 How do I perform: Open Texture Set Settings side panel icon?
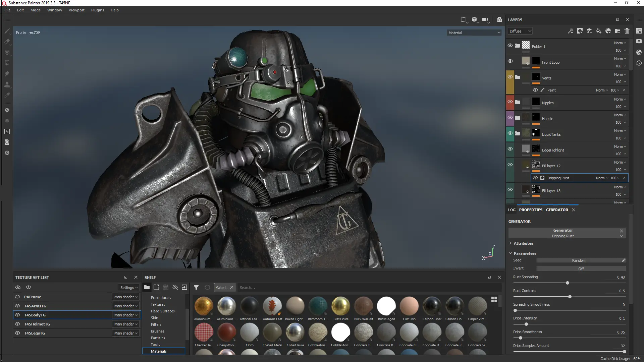[x=639, y=31]
